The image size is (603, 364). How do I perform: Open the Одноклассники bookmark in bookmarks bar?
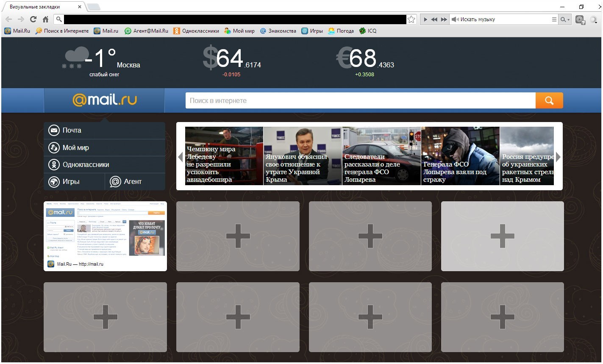click(x=196, y=31)
